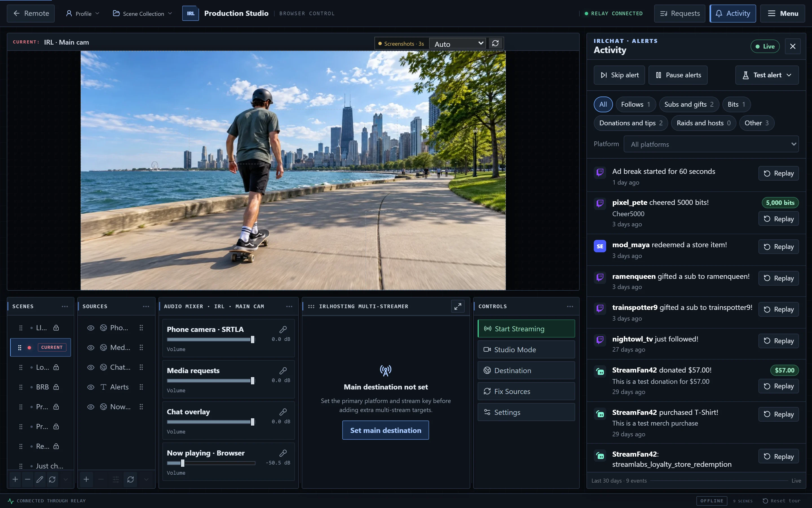Click Skip alert button
The image size is (812, 508).
coord(619,75)
